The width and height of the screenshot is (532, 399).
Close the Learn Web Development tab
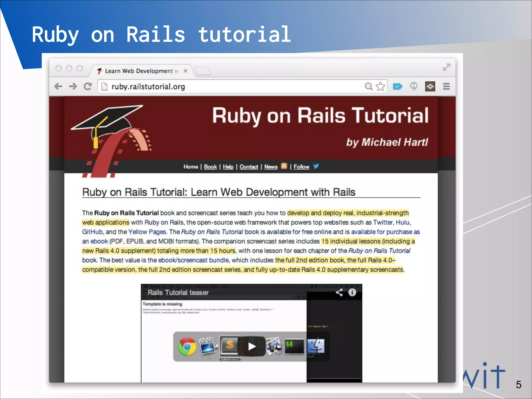pyautogui.click(x=185, y=71)
